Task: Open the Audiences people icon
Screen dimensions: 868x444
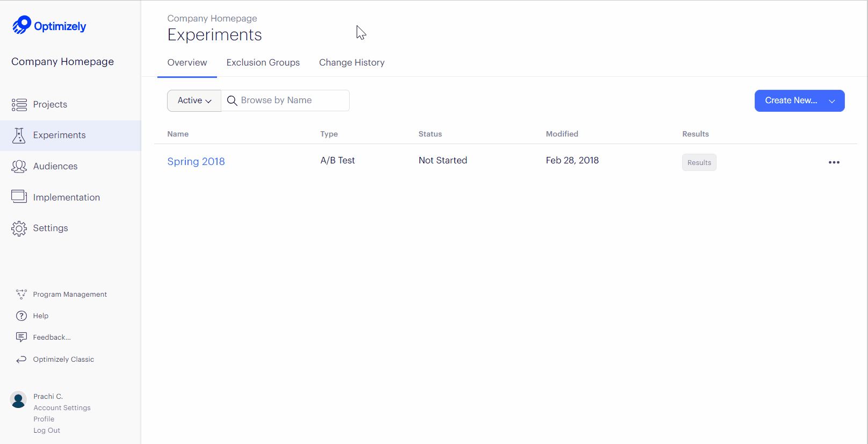Action: click(x=19, y=167)
